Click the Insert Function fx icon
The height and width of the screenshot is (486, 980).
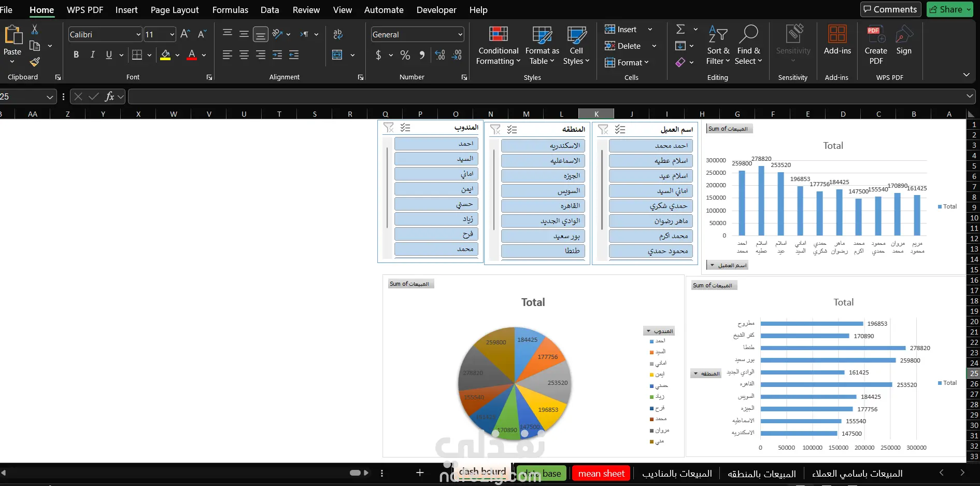tap(109, 96)
